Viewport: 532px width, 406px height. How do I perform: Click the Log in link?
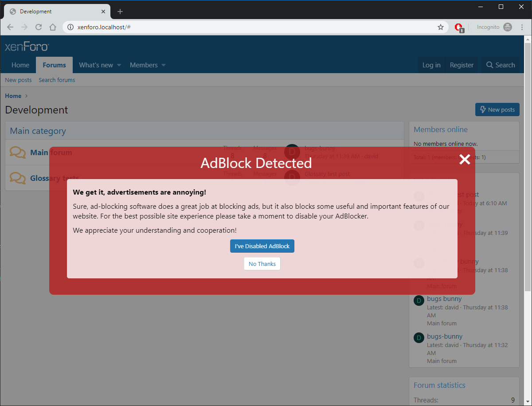pyautogui.click(x=431, y=65)
